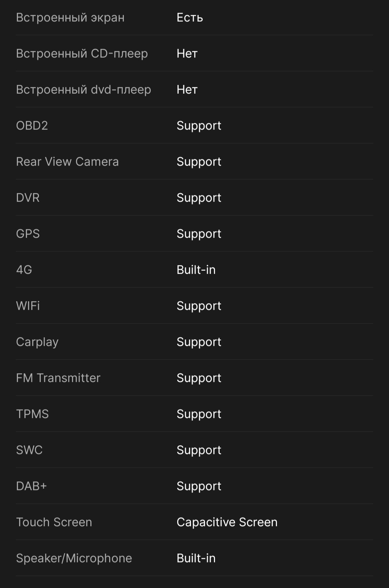The image size is (389, 588).
Task: Select the Встроенный dvd-плеер label
Action: pos(84,89)
